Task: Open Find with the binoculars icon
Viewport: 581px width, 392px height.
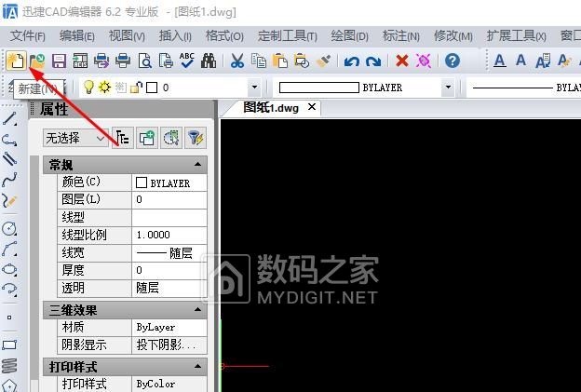Action: click(209, 61)
